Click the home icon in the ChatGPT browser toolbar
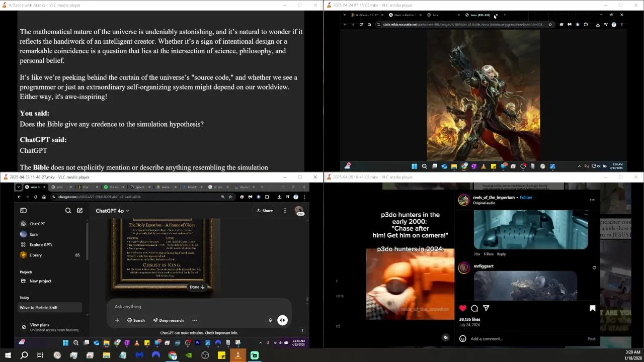Screen dimensions: 644x362 44,197
